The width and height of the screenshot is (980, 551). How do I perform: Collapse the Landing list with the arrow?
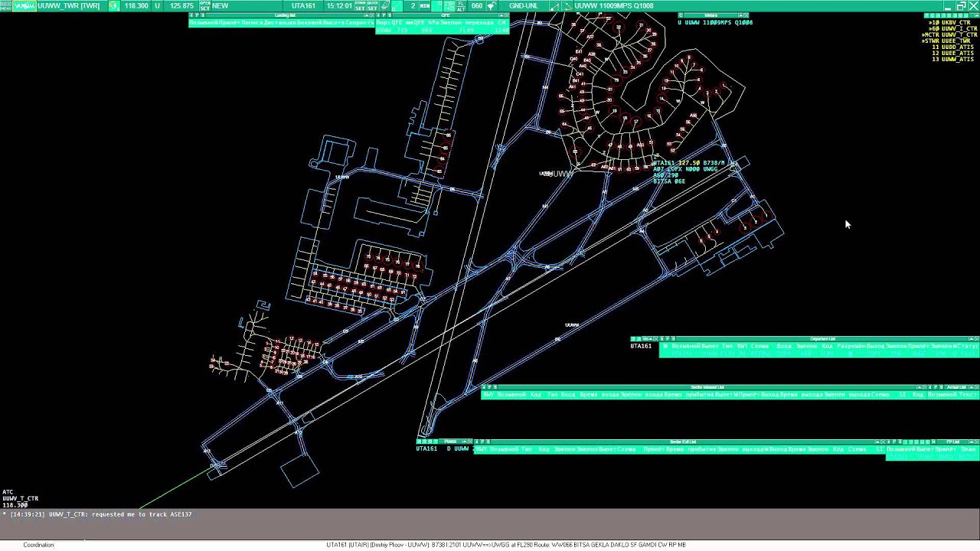coord(366,15)
